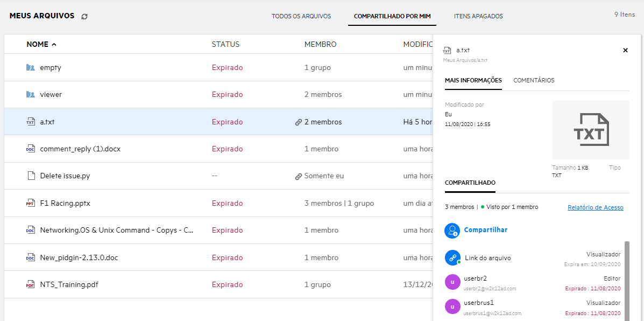644x321 pixels.
Task: Click the Link do arquivo icon
Action: 452,258
